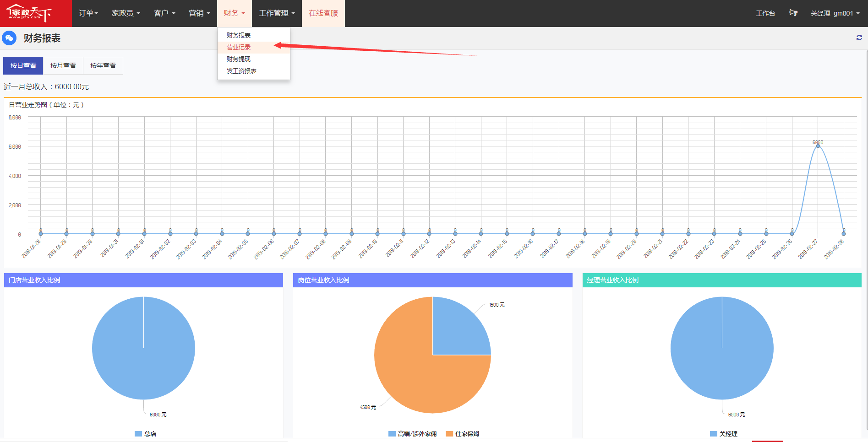Go to 工作台

(x=765, y=13)
